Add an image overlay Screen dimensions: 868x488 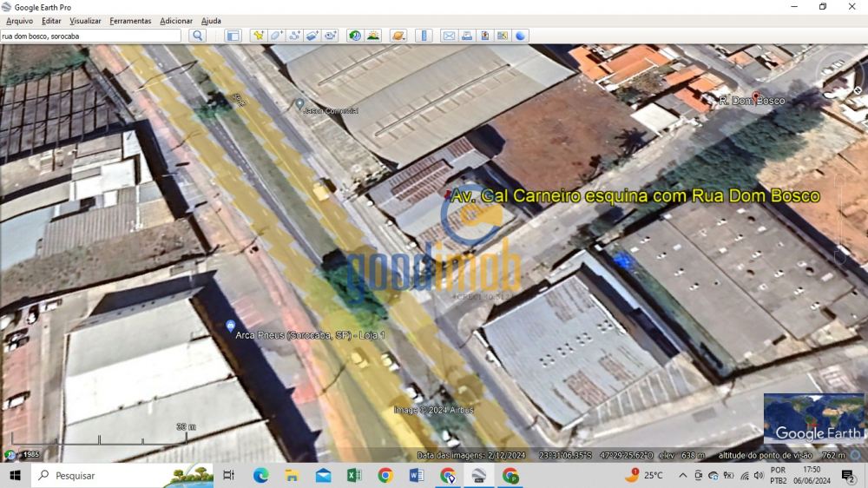pos(312,36)
